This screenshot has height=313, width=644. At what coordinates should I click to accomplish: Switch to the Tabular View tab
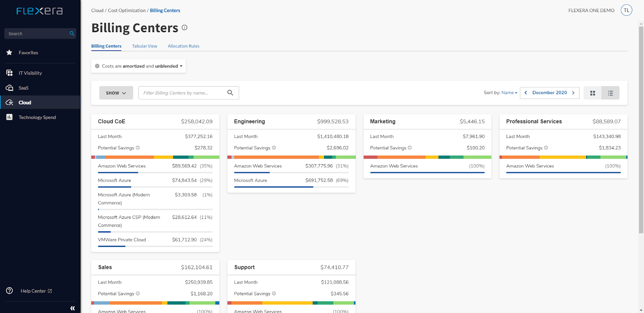144,46
